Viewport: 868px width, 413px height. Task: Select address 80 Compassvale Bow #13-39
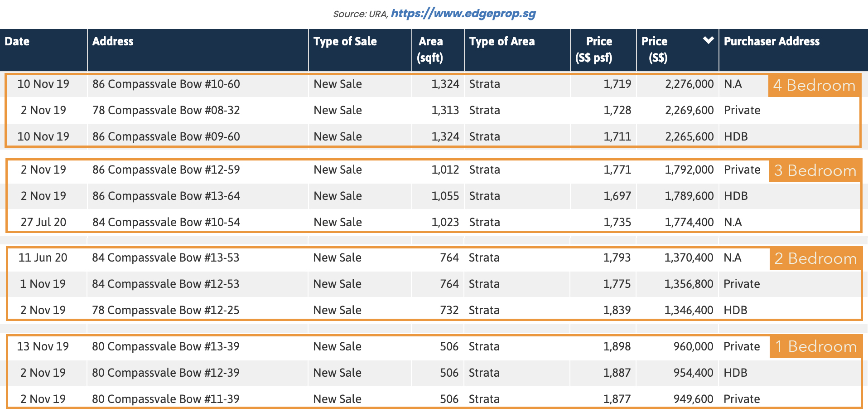coord(166,346)
